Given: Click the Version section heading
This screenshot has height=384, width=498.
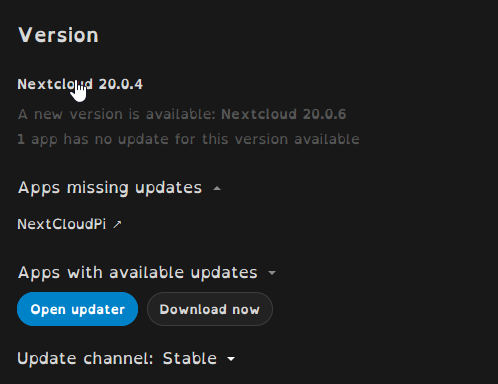Looking at the screenshot, I should click(58, 35).
